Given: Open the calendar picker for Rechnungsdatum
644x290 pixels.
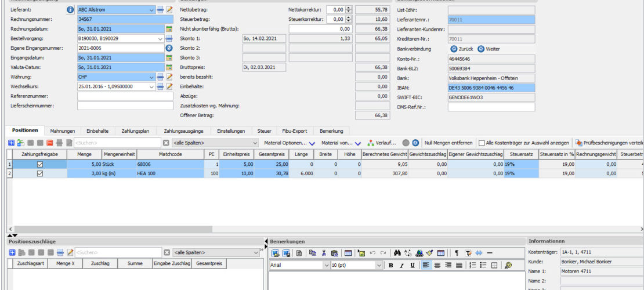Looking at the screenshot, I should (169, 29).
